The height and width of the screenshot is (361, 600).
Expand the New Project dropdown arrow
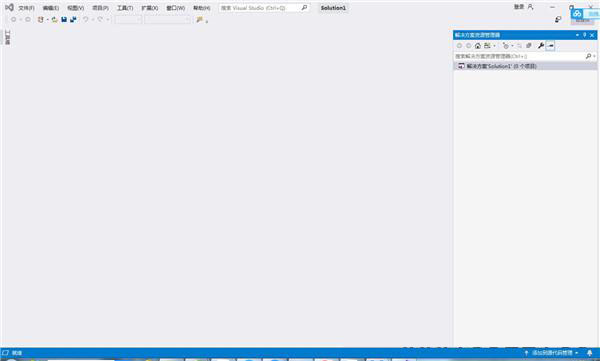[47, 20]
